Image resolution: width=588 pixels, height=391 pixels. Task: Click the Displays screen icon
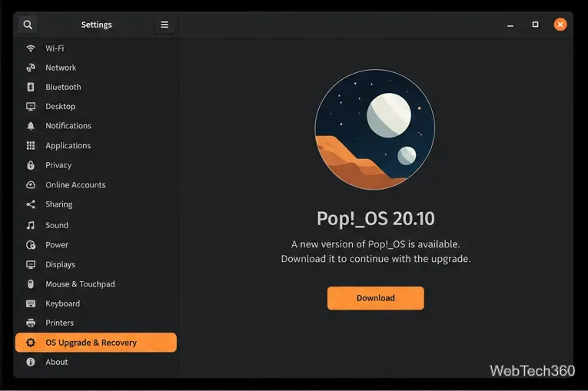tap(31, 264)
